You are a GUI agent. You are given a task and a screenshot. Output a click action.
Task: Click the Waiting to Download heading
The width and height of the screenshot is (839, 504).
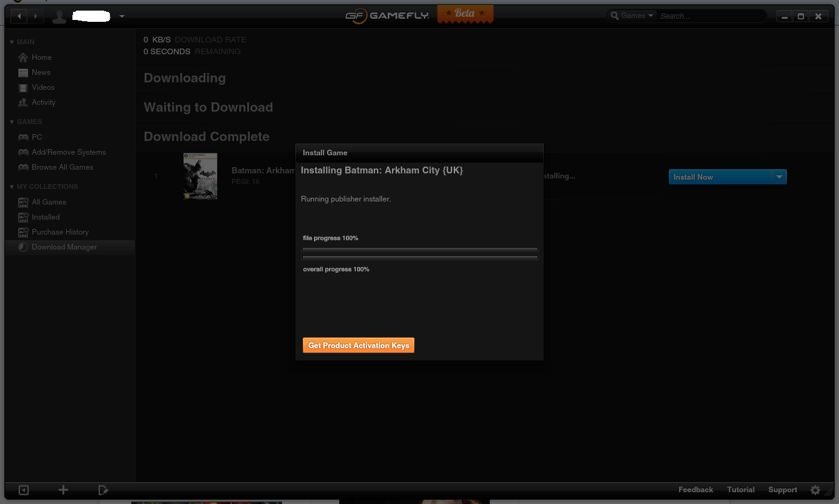[x=209, y=107]
